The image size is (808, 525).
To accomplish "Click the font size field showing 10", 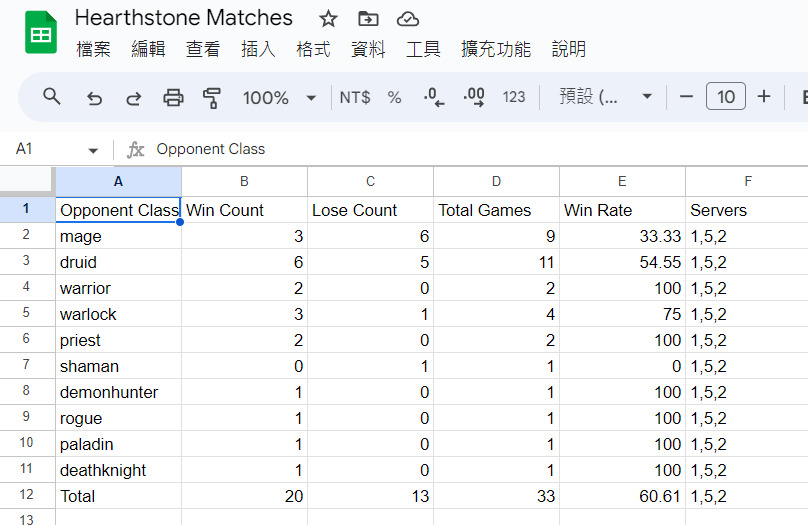I will pos(726,96).
